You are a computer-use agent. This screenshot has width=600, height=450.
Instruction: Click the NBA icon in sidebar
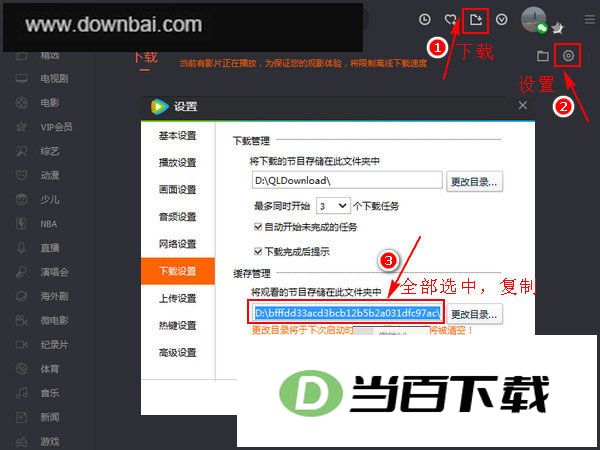coord(21,224)
